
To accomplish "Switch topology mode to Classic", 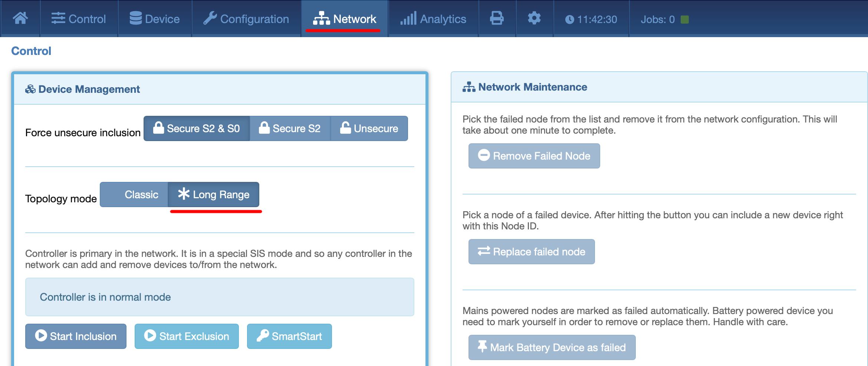I will (x=134, y=195).
